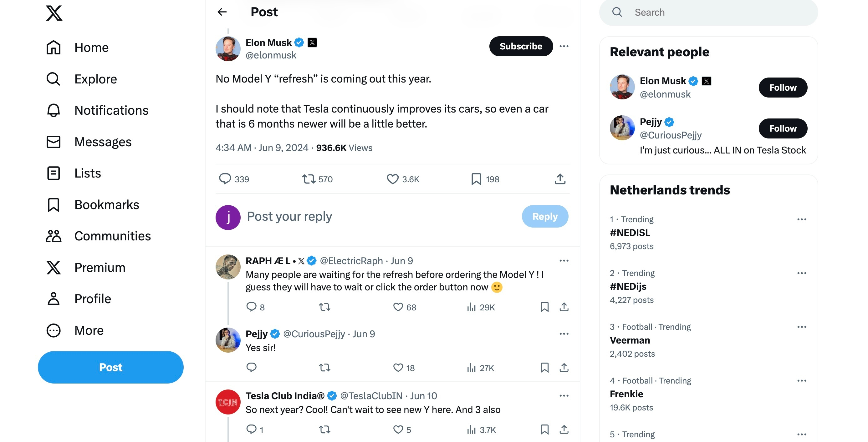Go to Communities in the sidebar
Viewport: 868px width, 442px height.
pyautogui.click(x=112, y=236)
